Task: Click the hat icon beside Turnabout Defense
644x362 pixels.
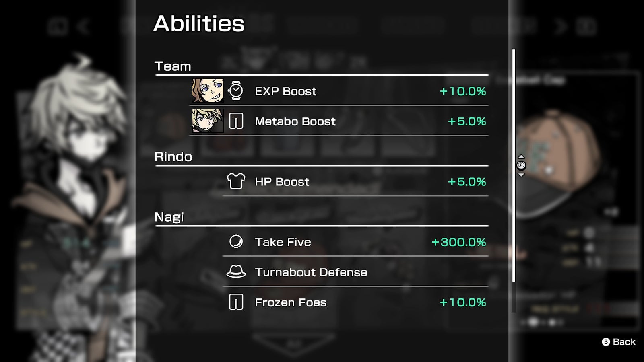Action: click(x=236, y=272)
